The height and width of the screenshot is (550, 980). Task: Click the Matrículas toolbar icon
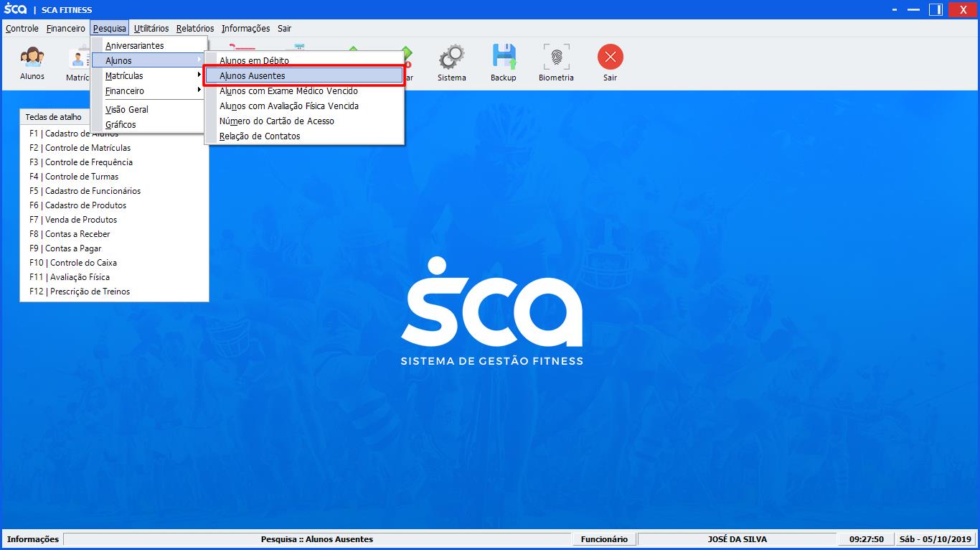point(77,65)
